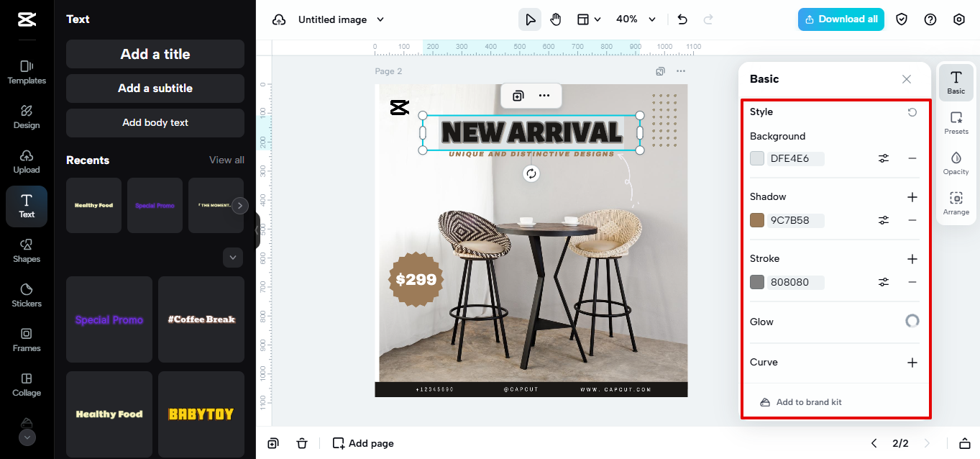Open the Stickers panel

click(26, 295)
